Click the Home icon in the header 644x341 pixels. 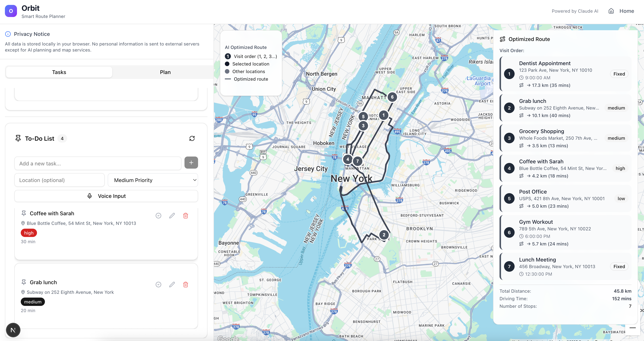[611, 11]
